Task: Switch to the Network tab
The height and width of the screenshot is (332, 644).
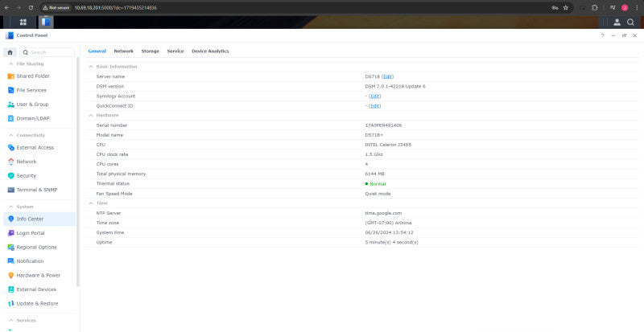Action: click(124, 51)
